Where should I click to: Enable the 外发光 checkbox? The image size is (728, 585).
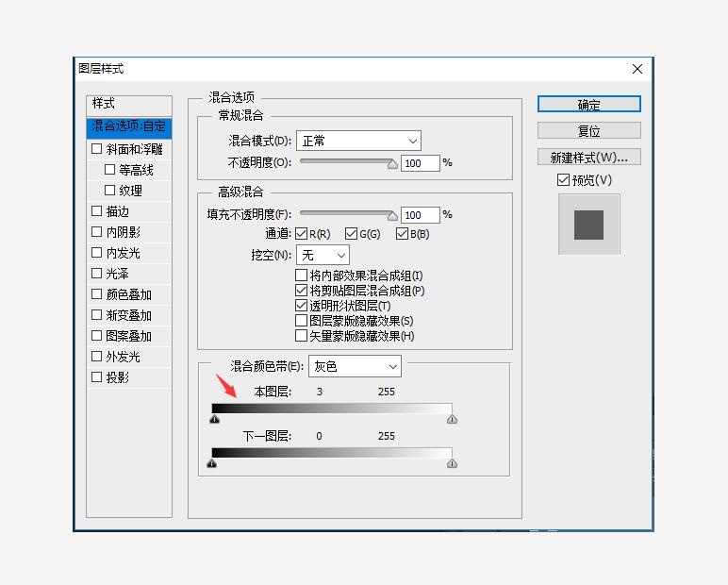96,356
